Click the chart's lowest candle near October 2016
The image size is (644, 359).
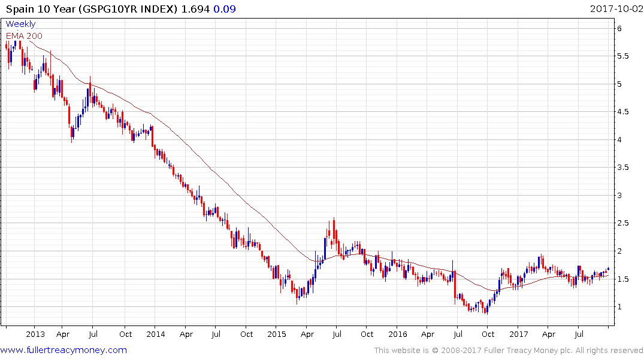click(486, 309)
